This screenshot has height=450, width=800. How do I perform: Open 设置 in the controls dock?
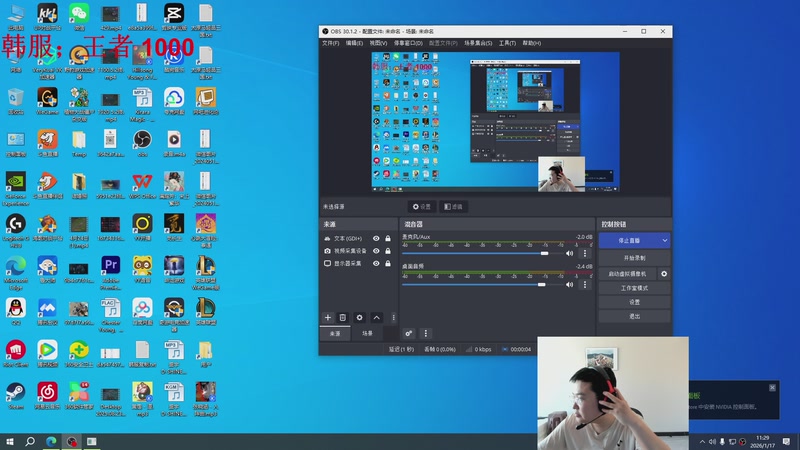click(634, 302)
